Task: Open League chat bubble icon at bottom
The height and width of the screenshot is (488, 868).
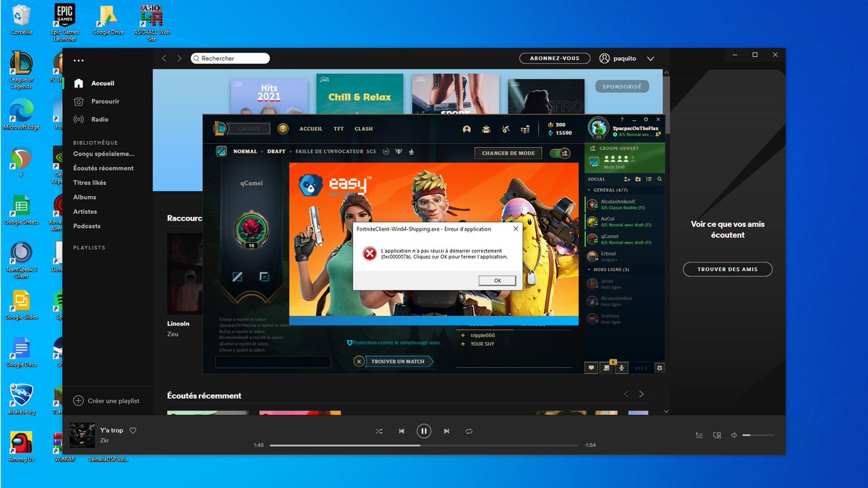Action: click(x=592, y=367)
